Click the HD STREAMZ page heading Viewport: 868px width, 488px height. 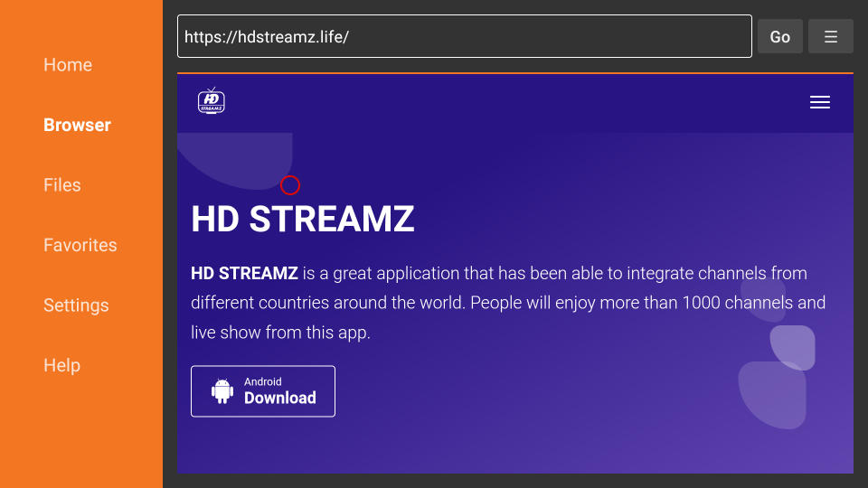[x=302, y=219]
